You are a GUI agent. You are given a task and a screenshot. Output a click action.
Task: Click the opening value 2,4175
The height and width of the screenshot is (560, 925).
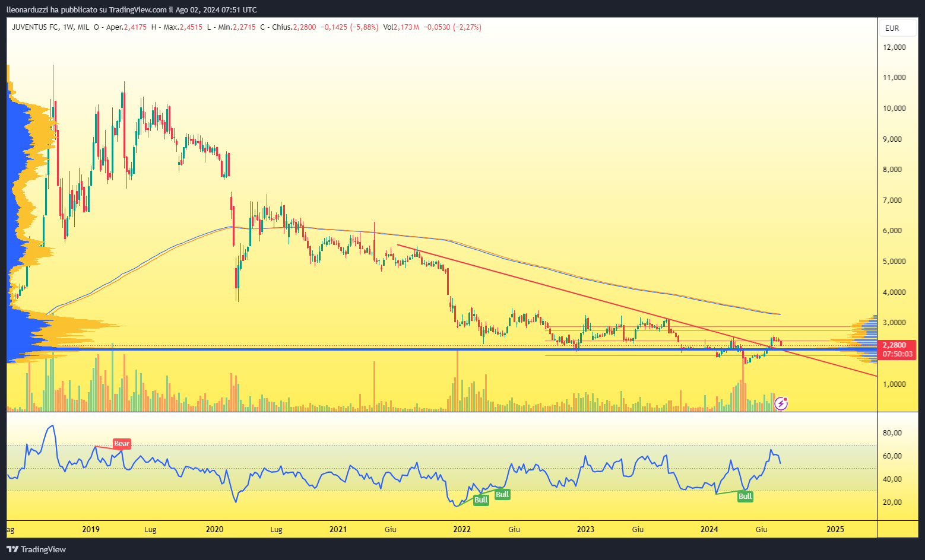[135, 27]
